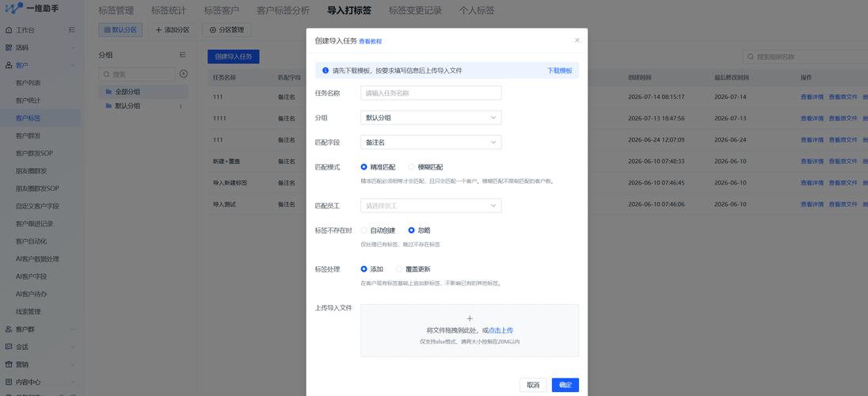Switch to the 客户标签分析 tab

point(284,10)
